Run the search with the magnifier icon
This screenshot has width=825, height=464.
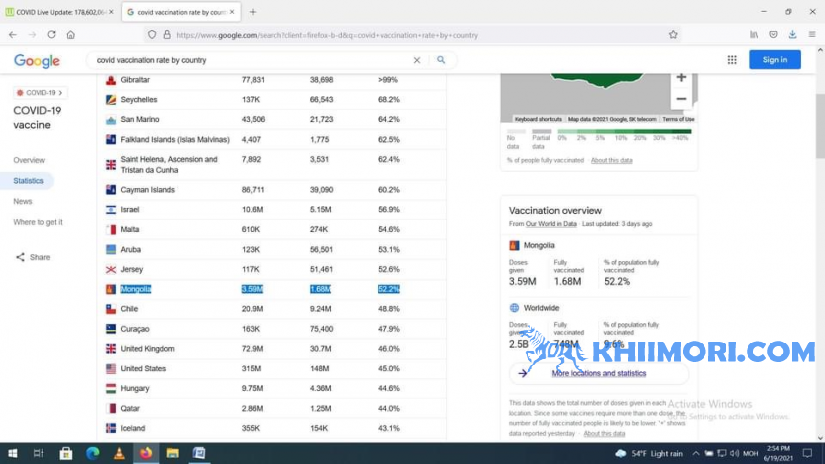[x=441, y=60]
